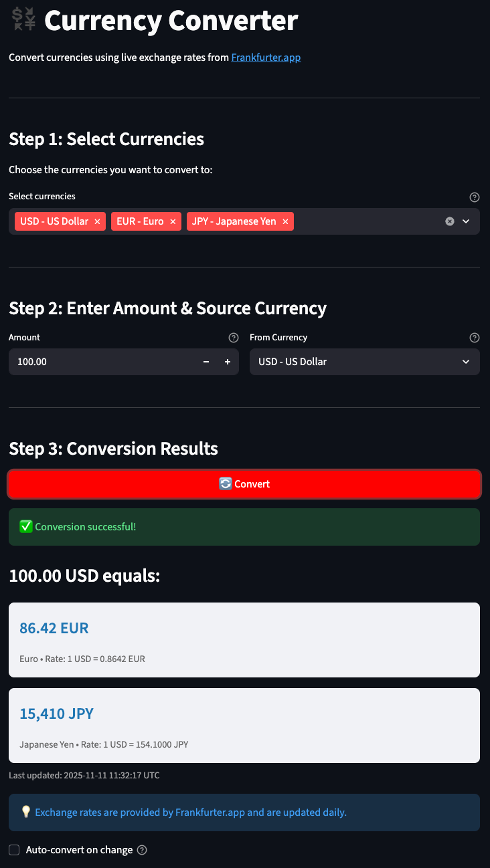Image resolution: width=490 pixels, height=868 pixels.
Task: Expand the currencies multiselect dropdown
Action: click(x=467, y=221)
